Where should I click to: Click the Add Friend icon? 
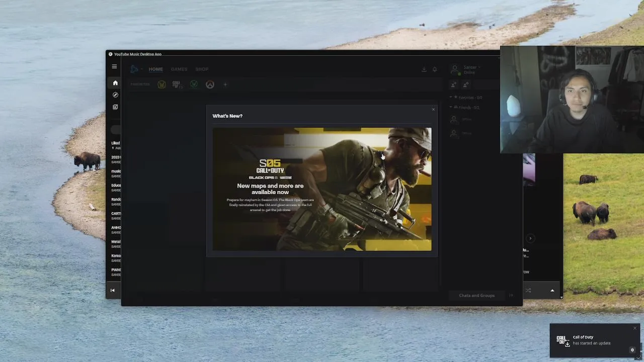(x=454, y=84)
